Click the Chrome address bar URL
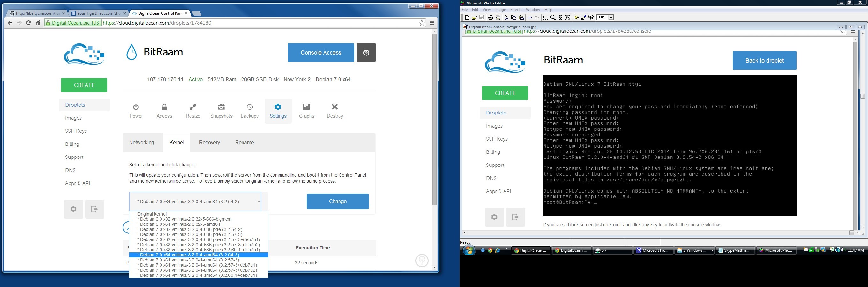 tap(157, 23)
